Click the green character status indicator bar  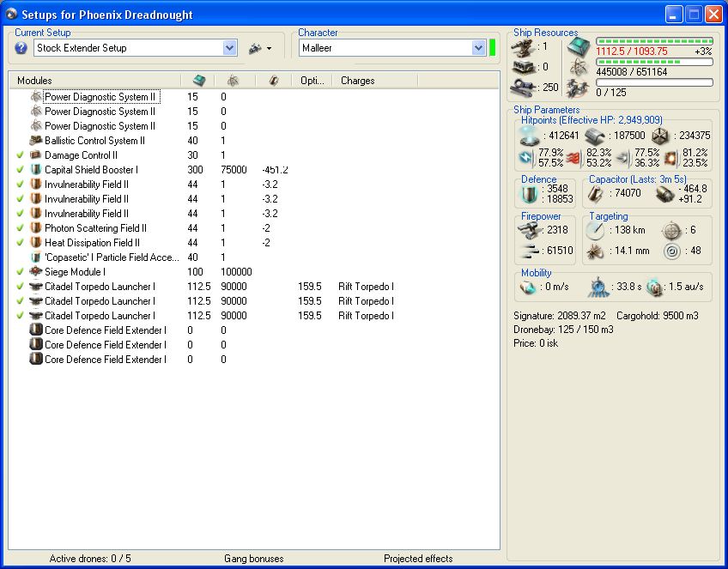(x=493, y=48)
